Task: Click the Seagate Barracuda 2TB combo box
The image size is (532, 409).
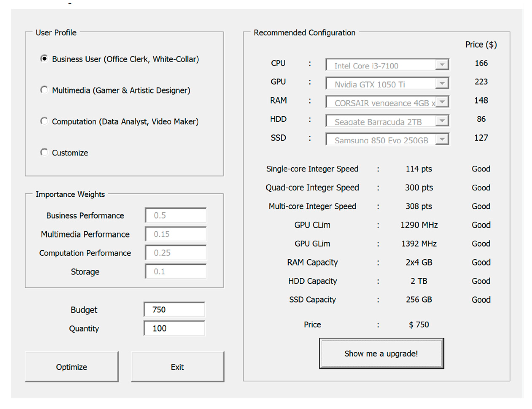Action: point(381,121)
